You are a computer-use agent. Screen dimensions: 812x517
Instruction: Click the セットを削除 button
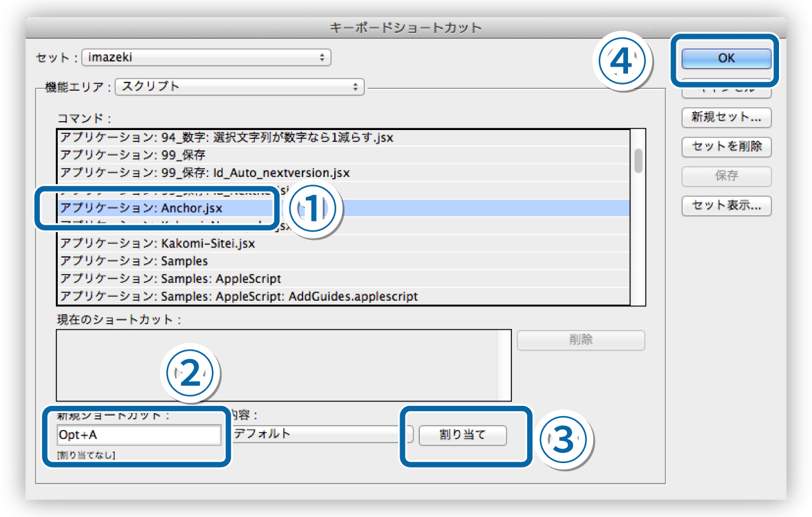(725, 147)
